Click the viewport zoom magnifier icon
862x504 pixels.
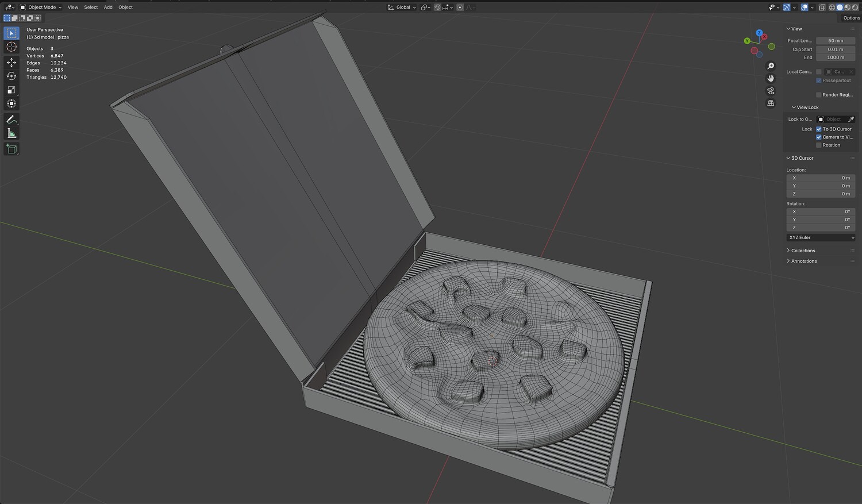pyautogui.click(x=771, y=66)
